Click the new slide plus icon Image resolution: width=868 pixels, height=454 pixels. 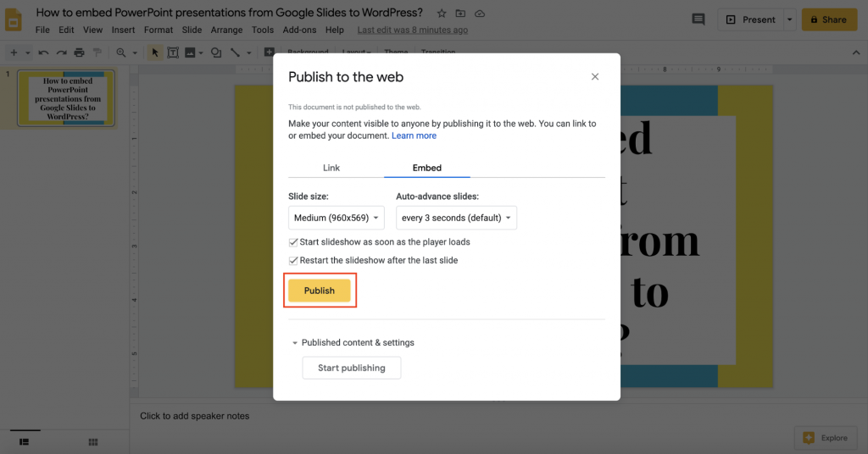(x=14, y=53)
